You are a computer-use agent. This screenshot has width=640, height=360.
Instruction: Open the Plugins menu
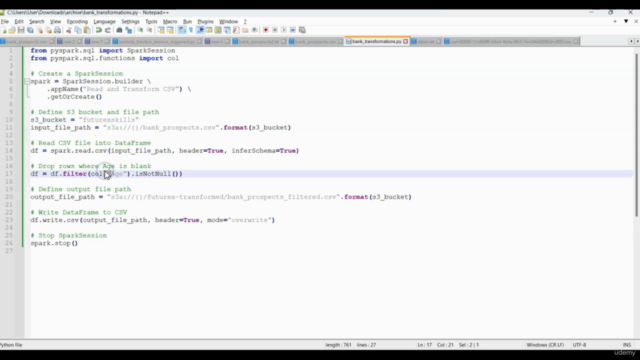pos(205,21)
